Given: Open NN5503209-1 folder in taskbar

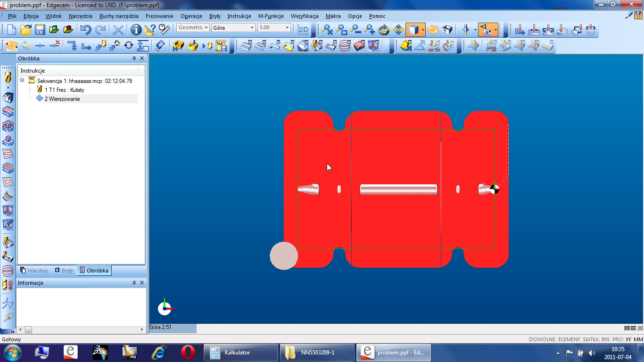Looking at the screenshot, I should tap(317, 352).
